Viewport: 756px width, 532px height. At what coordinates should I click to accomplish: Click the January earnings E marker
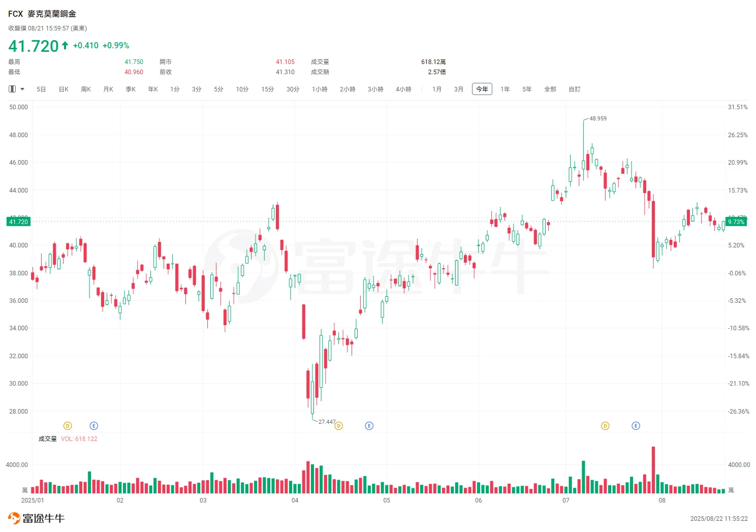pos(93,426)
